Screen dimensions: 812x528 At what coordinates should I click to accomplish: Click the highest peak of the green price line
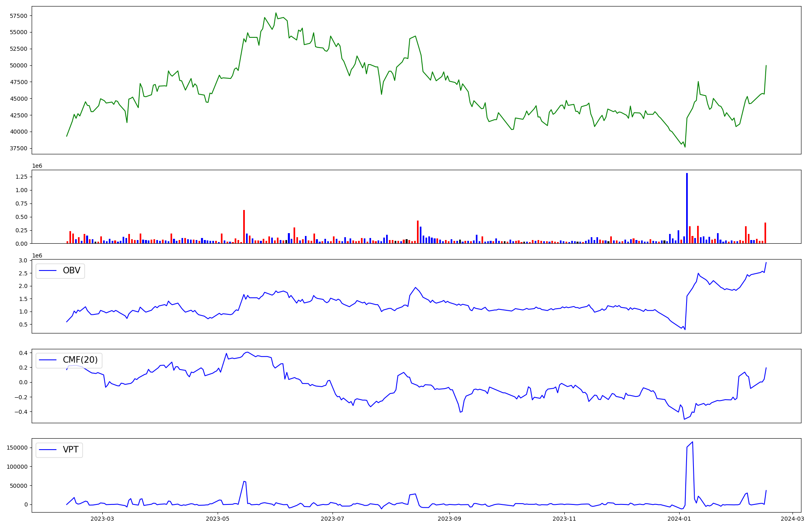click(276, 13)
